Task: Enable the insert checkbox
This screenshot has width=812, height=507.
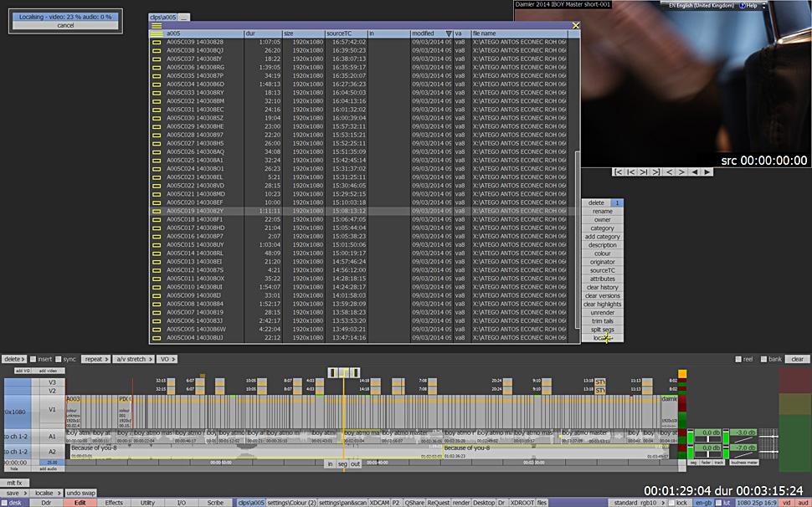Action: point(33,359)
